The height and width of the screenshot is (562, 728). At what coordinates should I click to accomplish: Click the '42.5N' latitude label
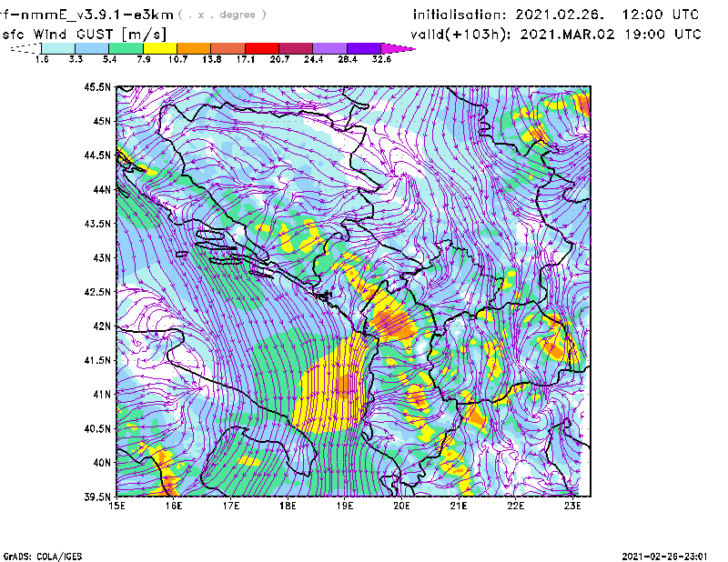point(97,292)
